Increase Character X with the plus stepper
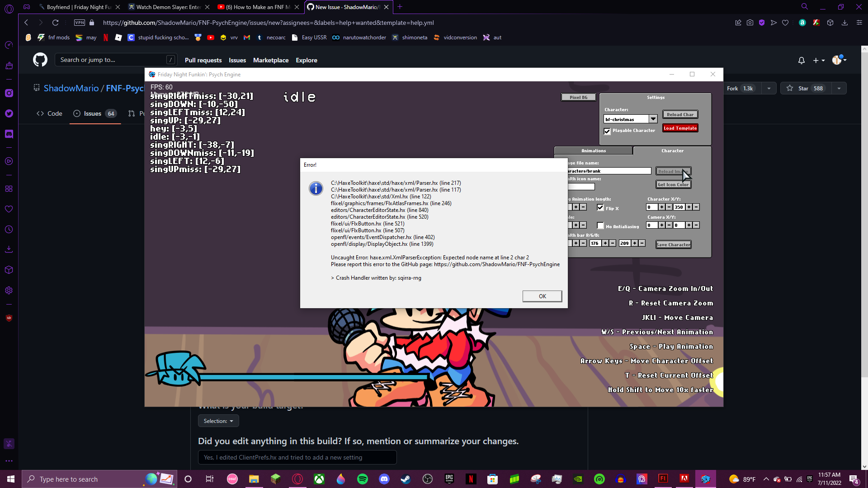 click(x=661, y=207)
